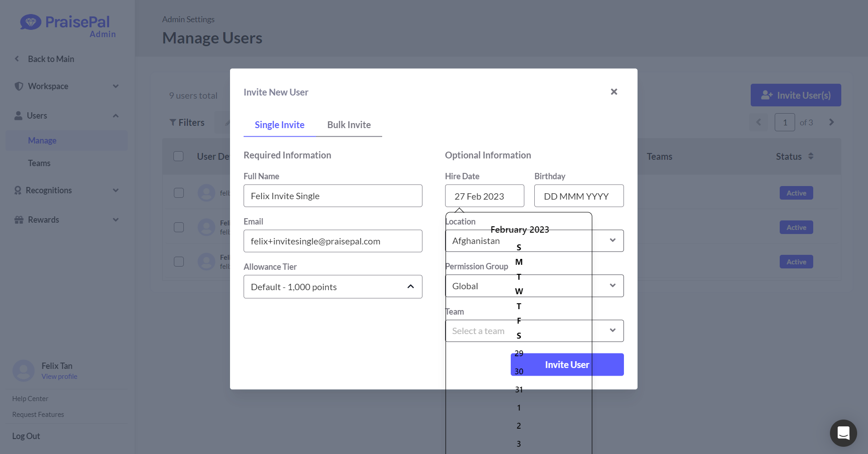Click the Back to Main arrow icon
Screen dimensions: 868x454
point(17,59)
